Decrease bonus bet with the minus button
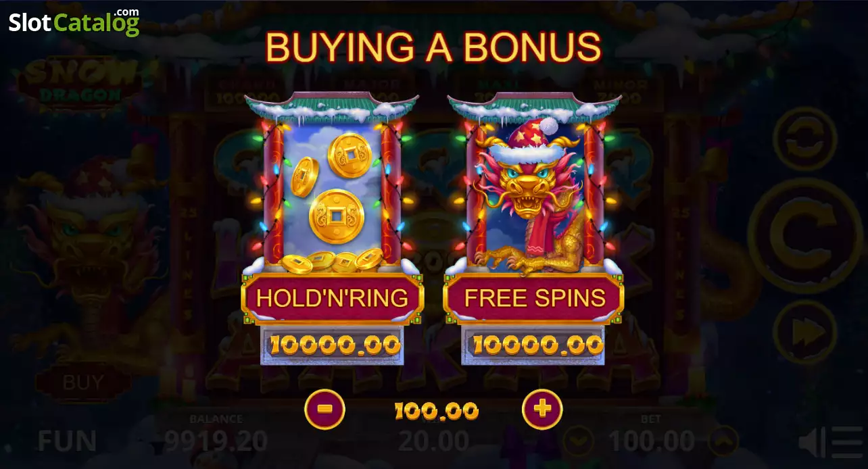The image size is (868, 469). click(324, 410)
